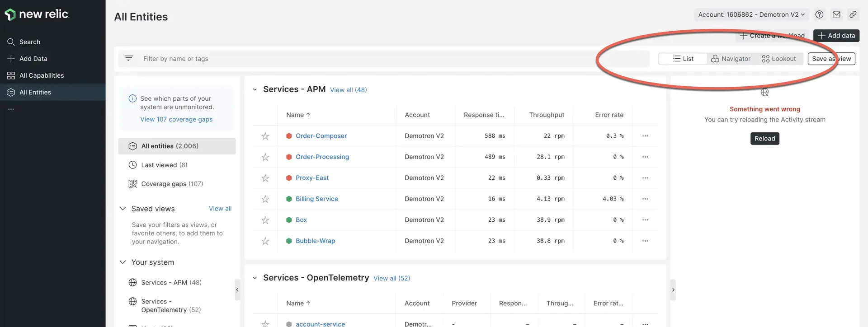
Task: Open View 107 coverage gaps link
Action: pyautogui.click(x=176, y=119)
